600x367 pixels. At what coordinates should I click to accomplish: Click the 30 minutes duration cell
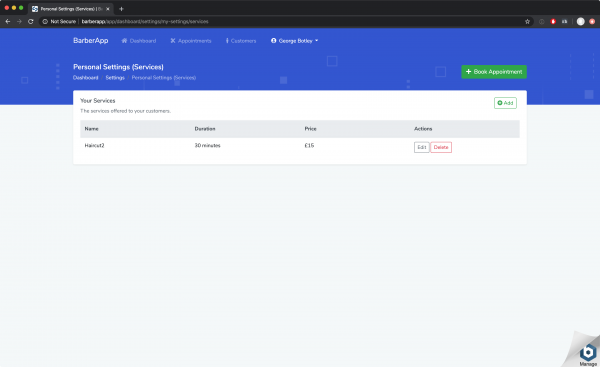[207, 145]
